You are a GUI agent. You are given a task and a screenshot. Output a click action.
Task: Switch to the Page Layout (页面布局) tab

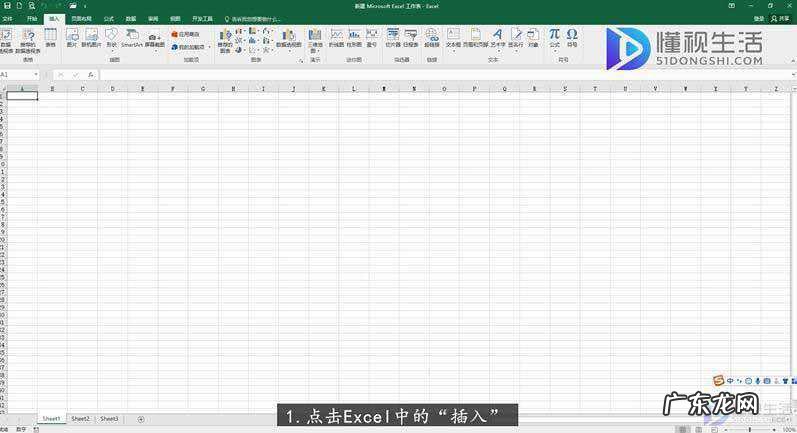point(81,19)
